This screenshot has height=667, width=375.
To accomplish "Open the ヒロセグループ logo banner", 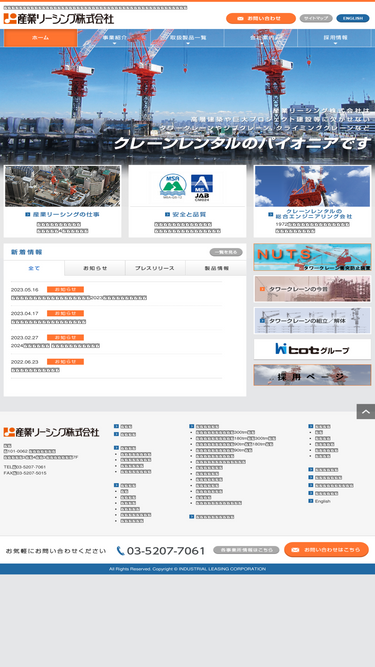I will [x=312, y=349].
